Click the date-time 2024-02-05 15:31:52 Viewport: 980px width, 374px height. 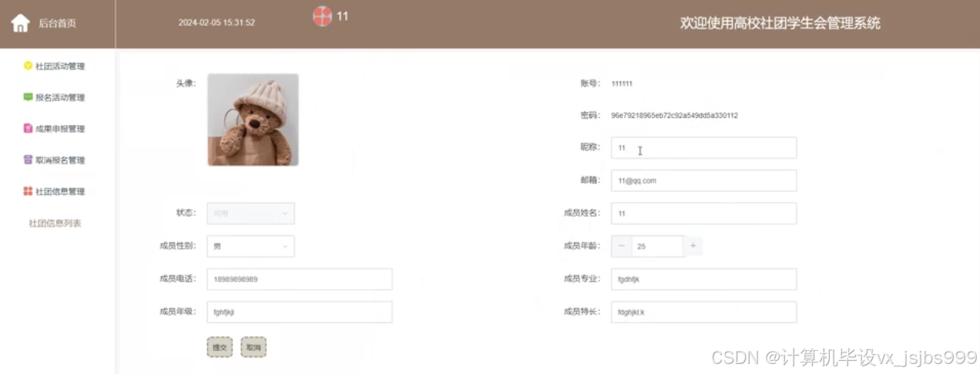[x=216, y=23]
